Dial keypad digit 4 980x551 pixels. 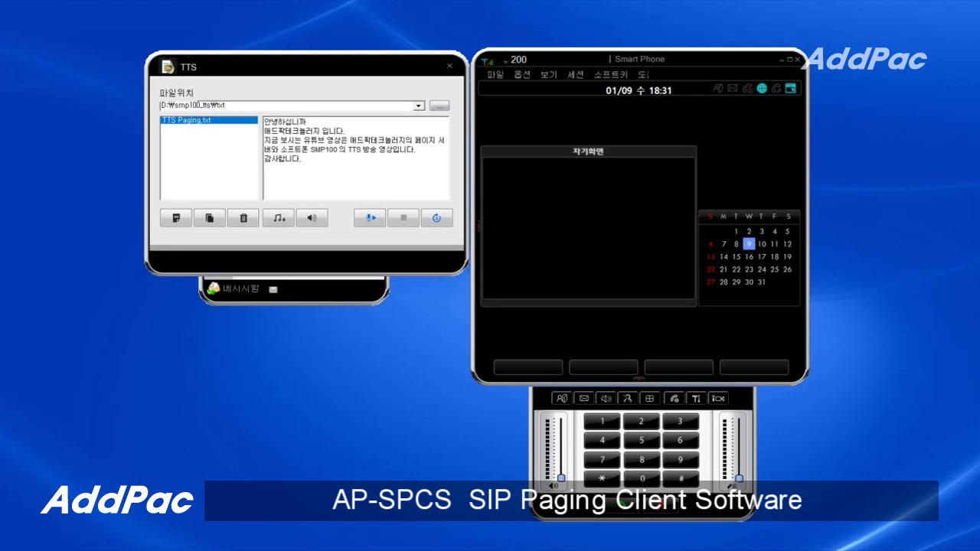point(603,440)
